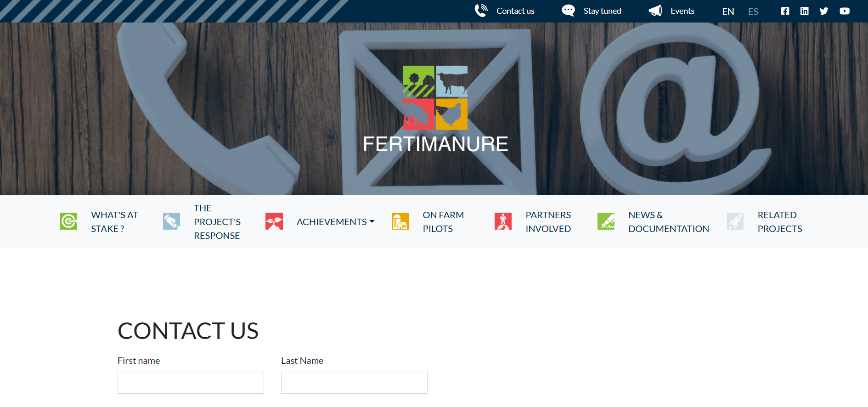Viewport: 868px width, 407px height.
Task: Click the phone icon beside Contact us
Action: pos(481,11)
